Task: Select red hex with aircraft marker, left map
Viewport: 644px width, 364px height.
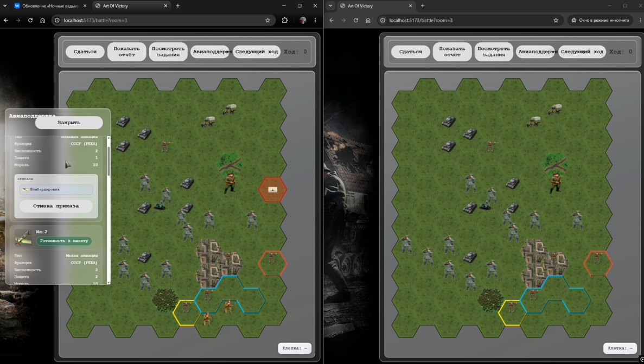Action: [x=272, y=189]
